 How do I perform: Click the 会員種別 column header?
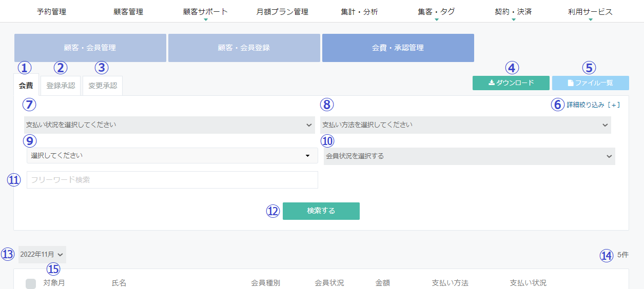pos(265,283)
